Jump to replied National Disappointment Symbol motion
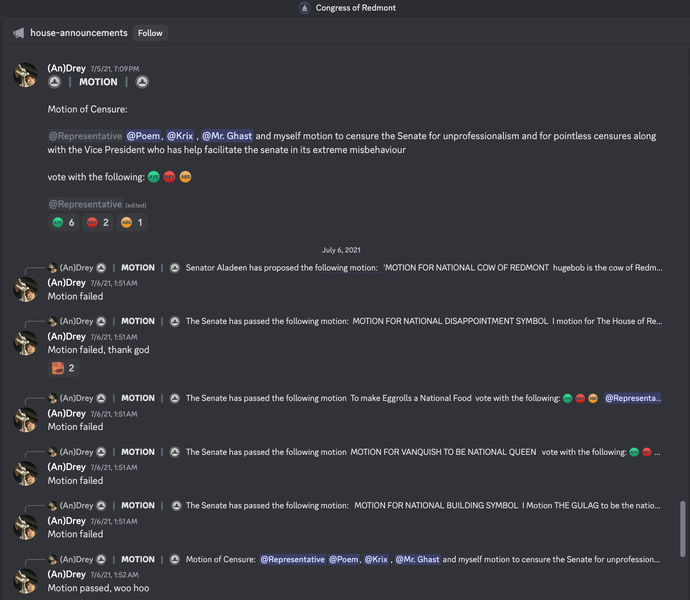 click(424, 321)
